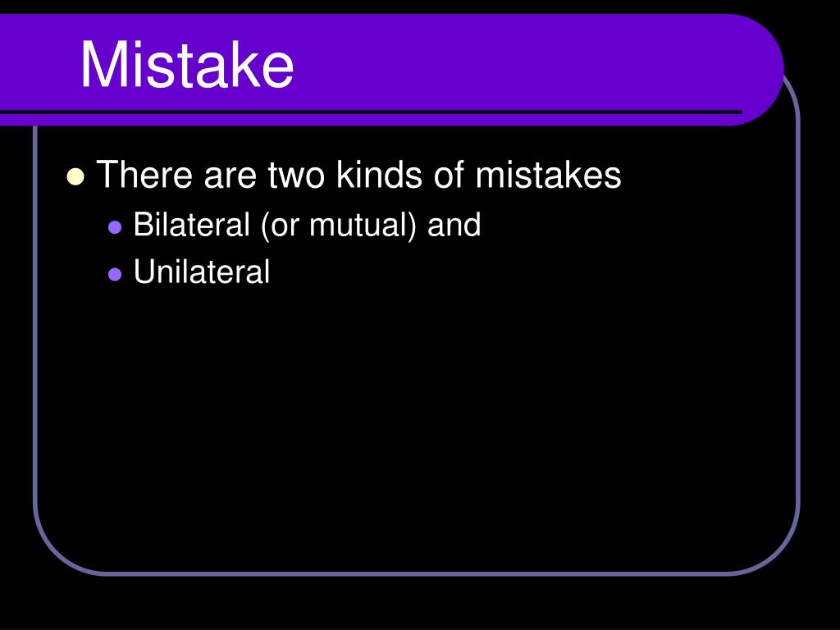Click the purple bullet before 'Bilateral'
840x630 pixels.
point(115,227)
